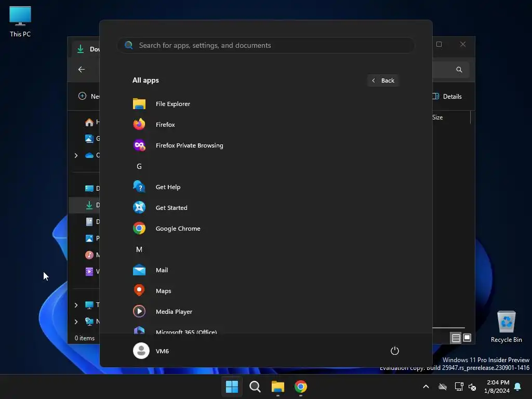Select Videos folder in Explorer sidebar
Viewport: 532px width, 399px height.
(x=91, y=271)
